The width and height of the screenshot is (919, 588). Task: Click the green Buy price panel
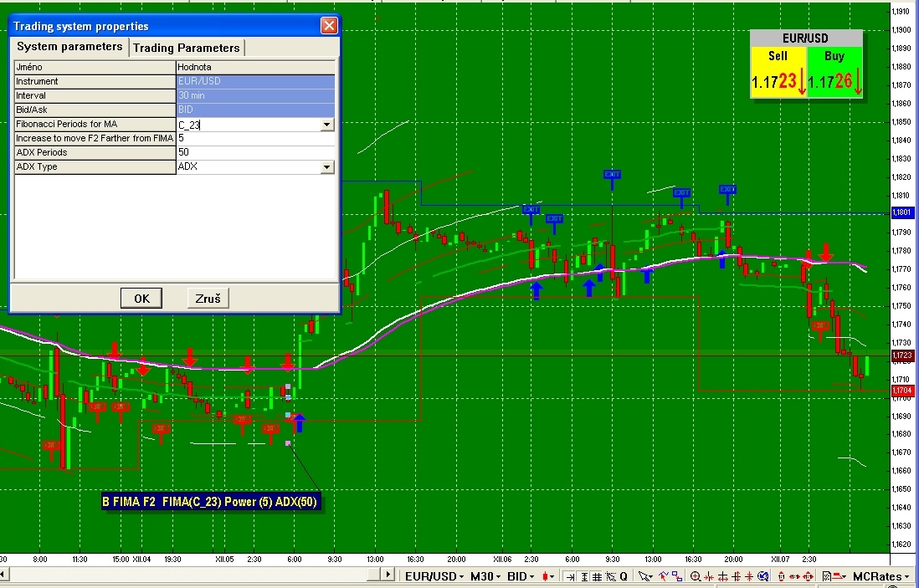834,74
